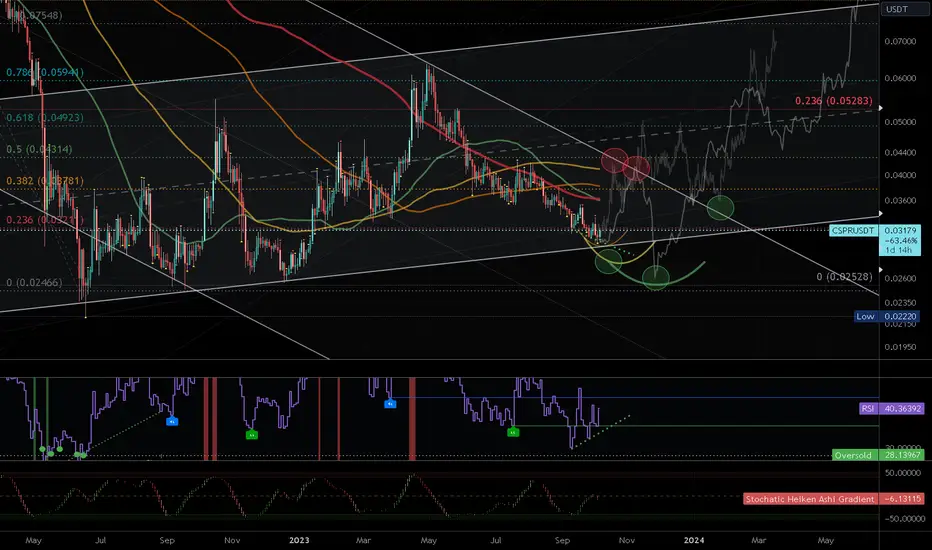Click the white arrow above the CSPRUSDT tag
Viewport: 932px width, 550px height.
point(880,213)
